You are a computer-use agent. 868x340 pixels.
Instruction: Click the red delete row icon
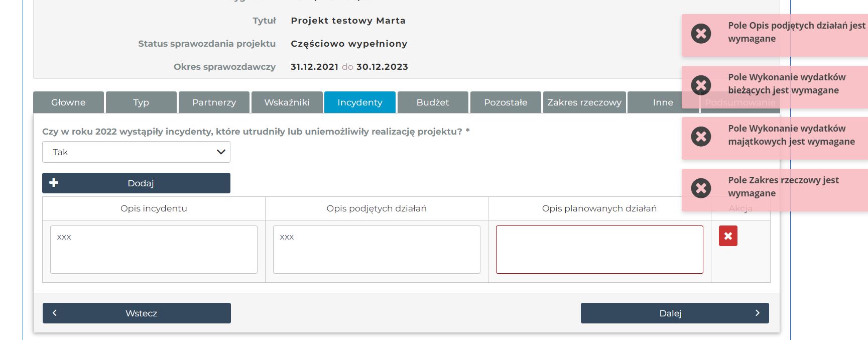[x=728, y=236]
